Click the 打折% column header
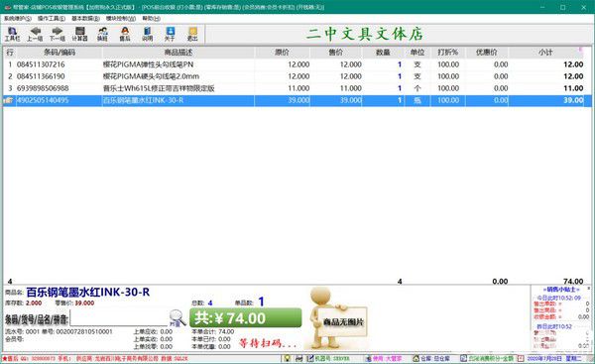 (448, 53)
